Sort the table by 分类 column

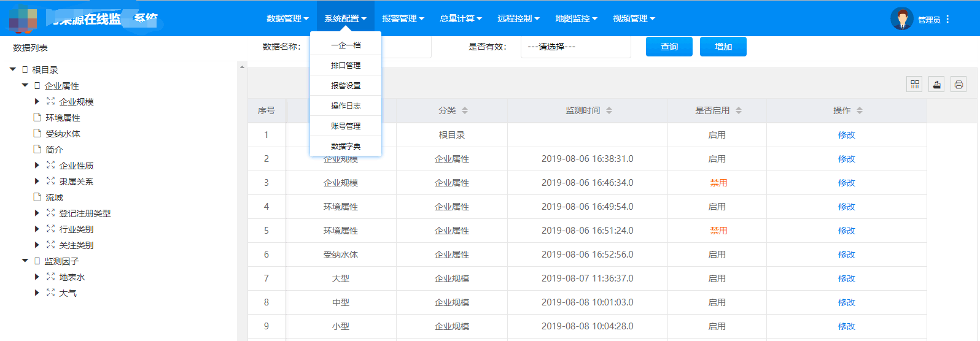point(465,110)
